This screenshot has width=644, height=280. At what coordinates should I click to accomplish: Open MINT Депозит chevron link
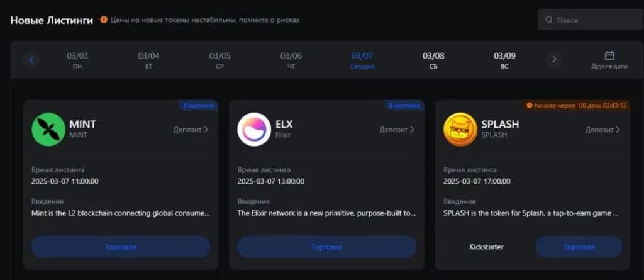click(191, 130)
